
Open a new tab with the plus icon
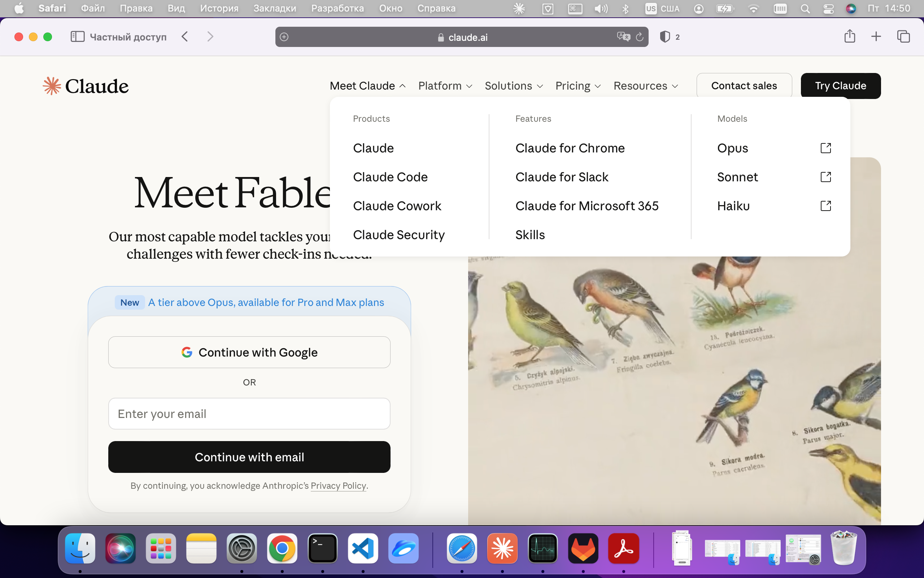[876, 37]
